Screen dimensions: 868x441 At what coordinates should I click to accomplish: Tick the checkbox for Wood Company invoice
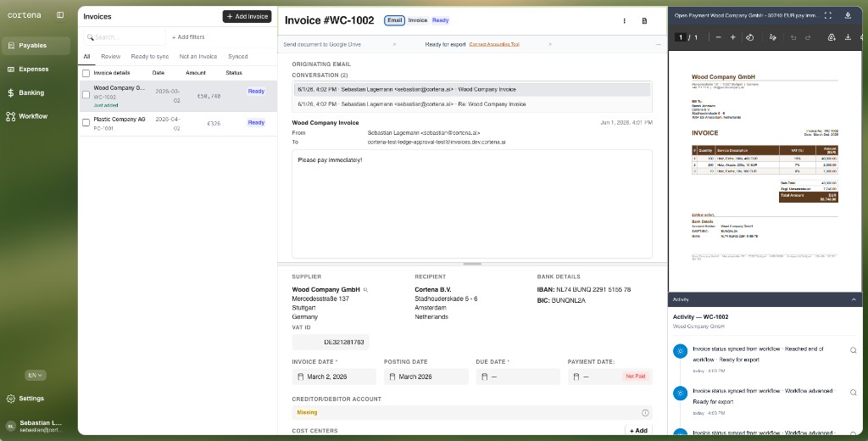tap(86, 95)
